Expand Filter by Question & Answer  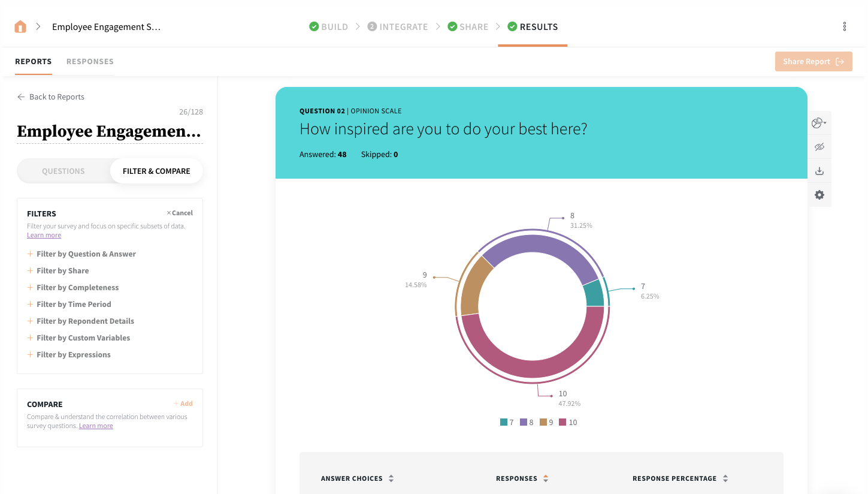coord(86,254)
